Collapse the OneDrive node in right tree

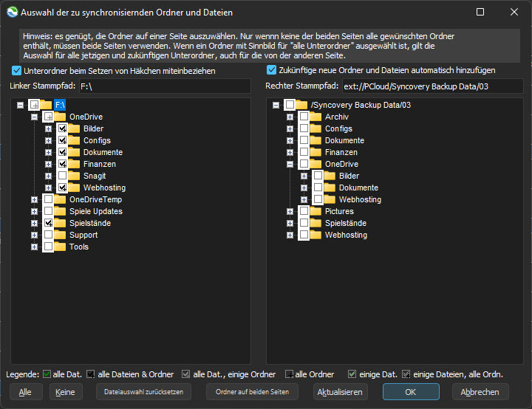click(x=290, y=164)
